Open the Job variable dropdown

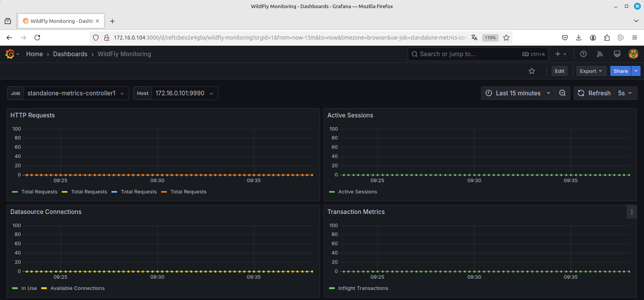[76, 93]
